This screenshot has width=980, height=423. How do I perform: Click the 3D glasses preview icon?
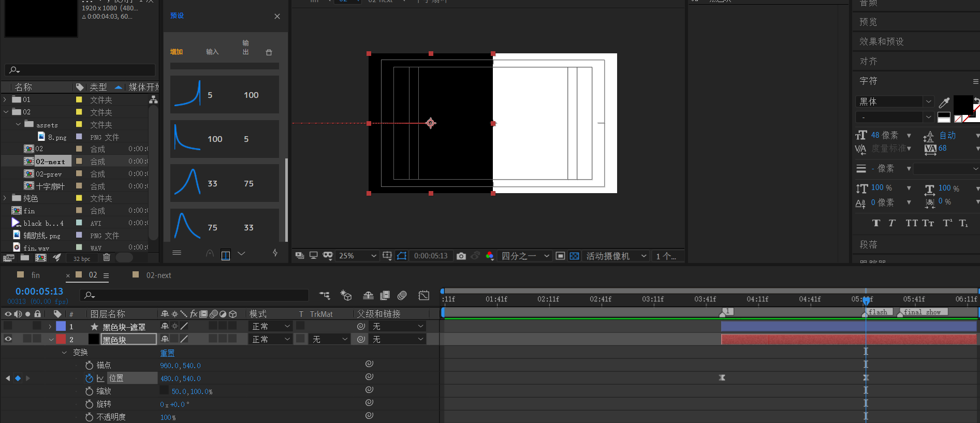point(328,256)
